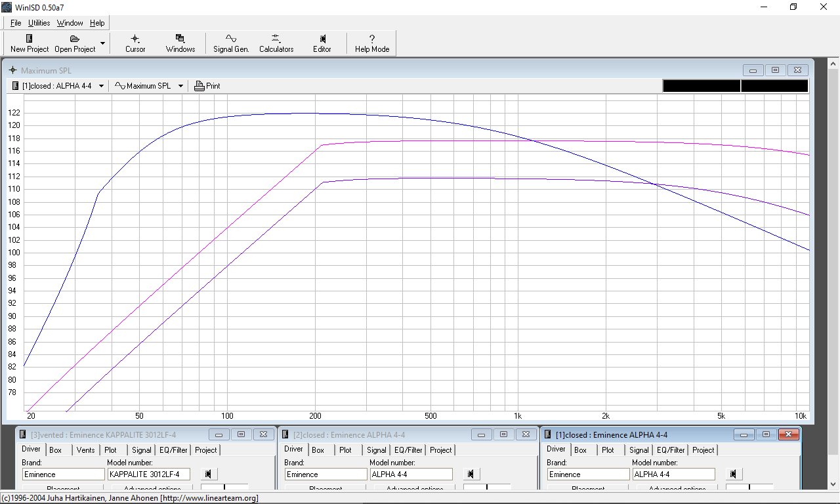Click speaker icon in [1]closed ALPHA 4-4 window
Viewport: 840px width, 504px height.
[x=733, y=474]
